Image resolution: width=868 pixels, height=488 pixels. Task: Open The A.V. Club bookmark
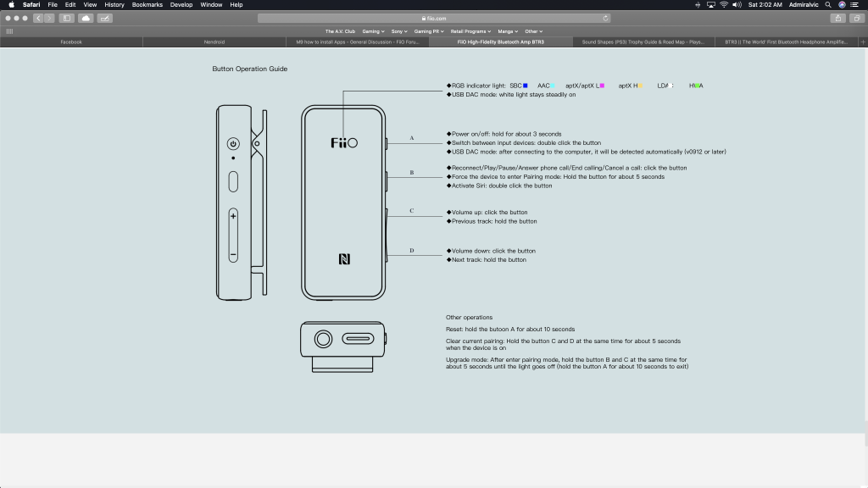340,31
